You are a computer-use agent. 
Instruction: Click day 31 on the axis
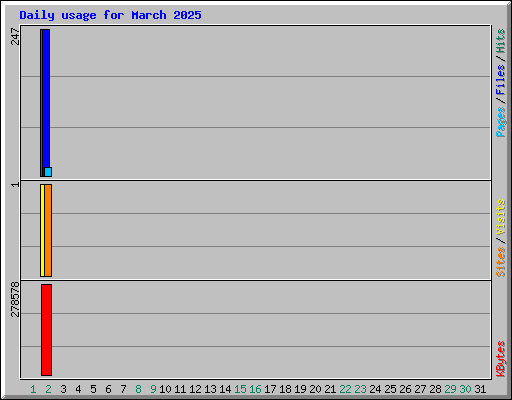[x=480, y=389]
